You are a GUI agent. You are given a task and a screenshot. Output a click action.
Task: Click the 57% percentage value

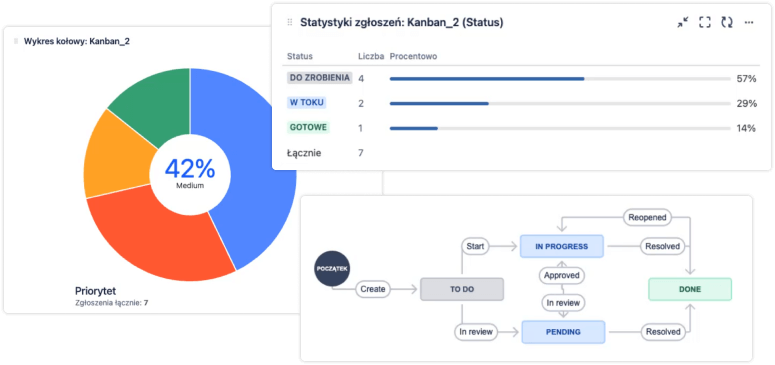pos(746,79)
